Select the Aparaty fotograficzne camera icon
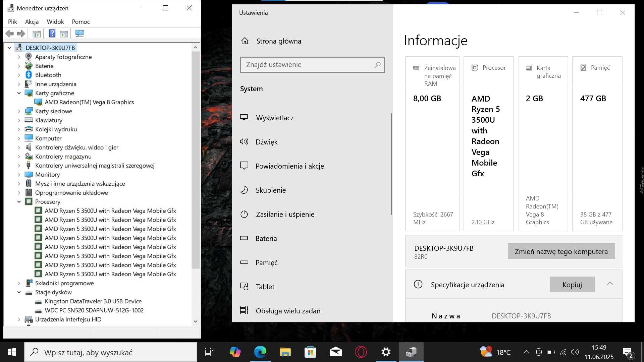Screen dimensions: 644x362 coord(29,57)
